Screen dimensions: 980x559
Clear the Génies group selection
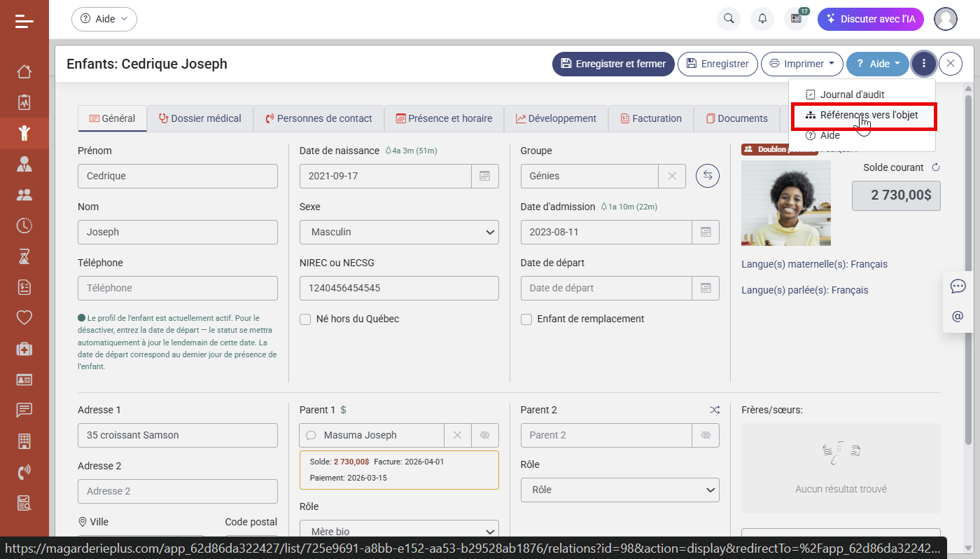(x=672, y=176)
